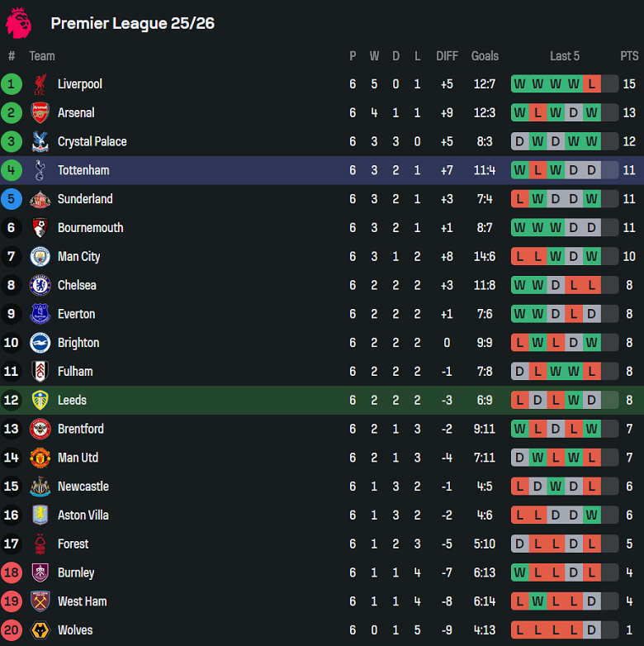Click the Wolves club badge

[40, 630]
